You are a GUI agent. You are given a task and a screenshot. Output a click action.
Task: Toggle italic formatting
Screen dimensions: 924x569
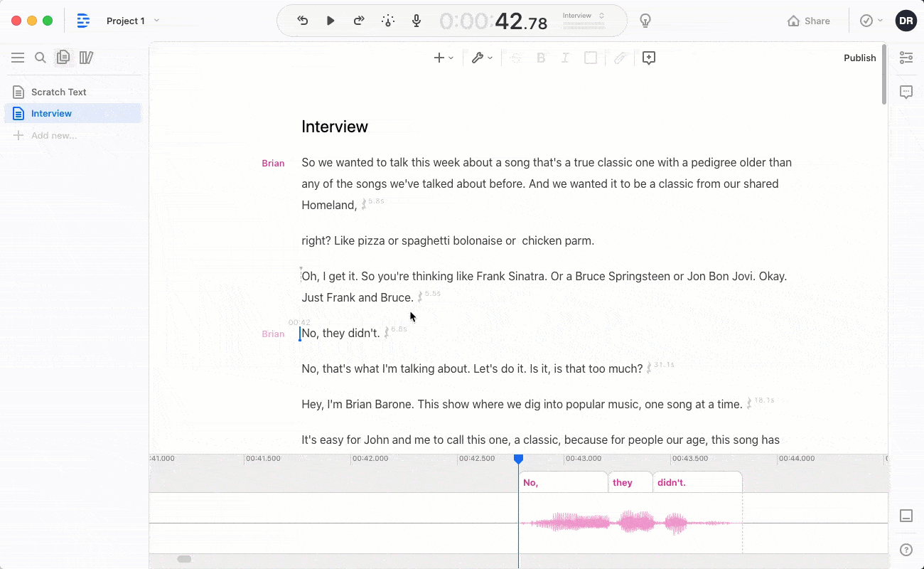click(565, 58)
